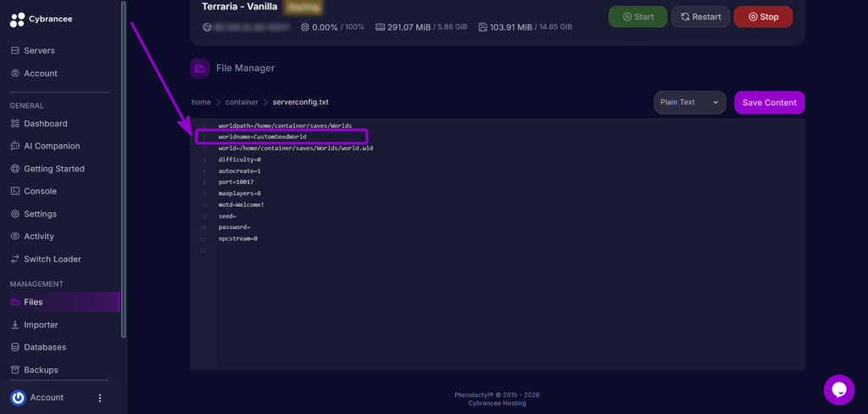
Task: Click the difficulty=0 line
Action: [x=240, y=159]
